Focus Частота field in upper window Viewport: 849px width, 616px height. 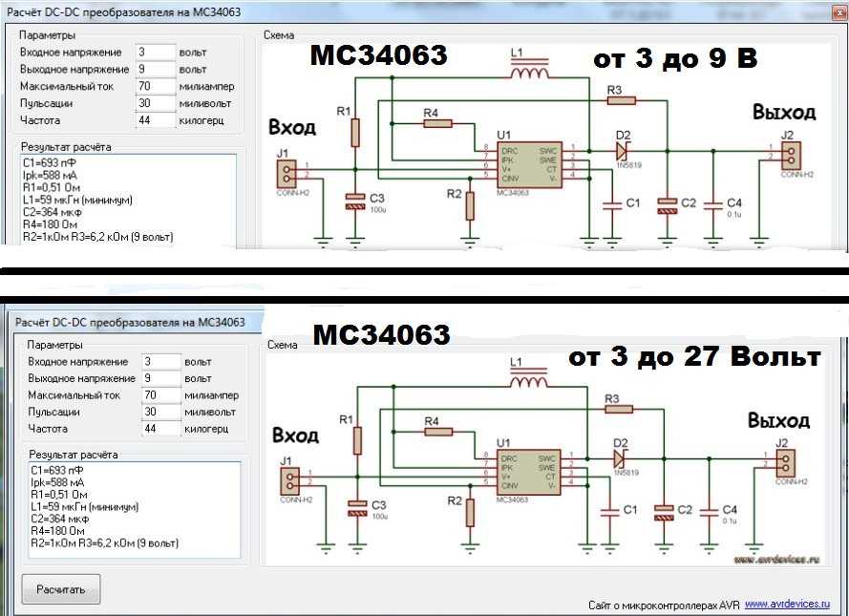[x=156, y=120]
